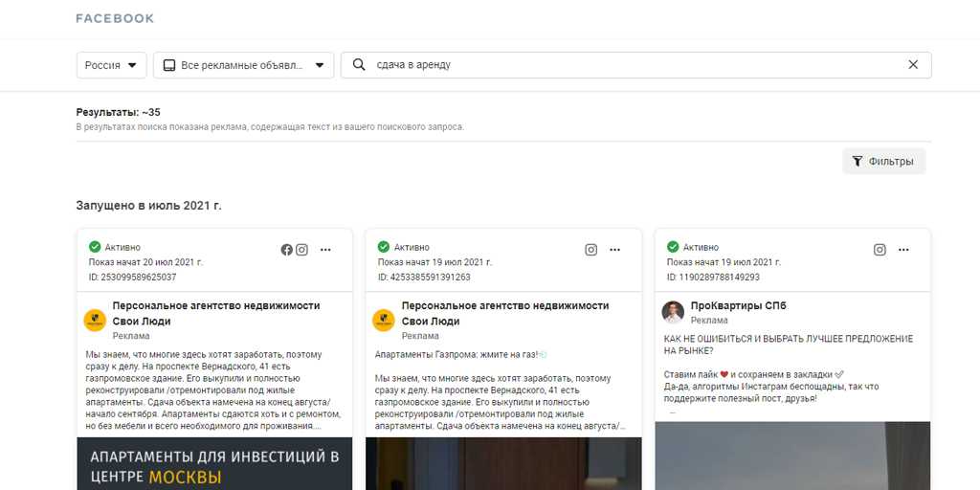The width and height of the screenshot is (980, 490).
Task: Click ПроКвартиры СПб profile avatar
Action: coord(673,312)
